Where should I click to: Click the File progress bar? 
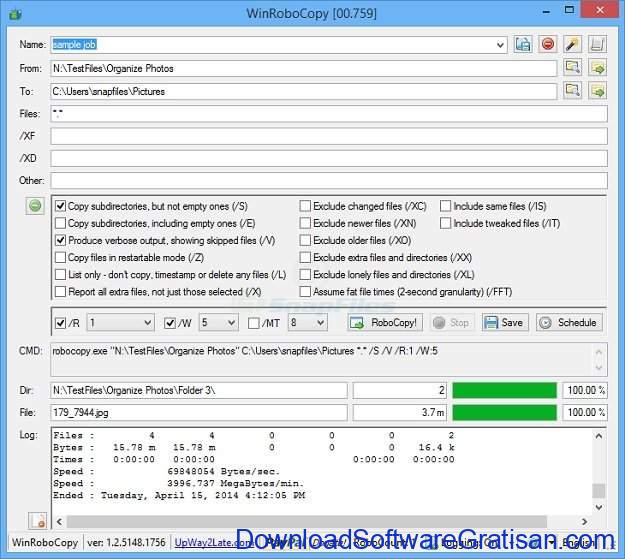click(x=505, y=412)
